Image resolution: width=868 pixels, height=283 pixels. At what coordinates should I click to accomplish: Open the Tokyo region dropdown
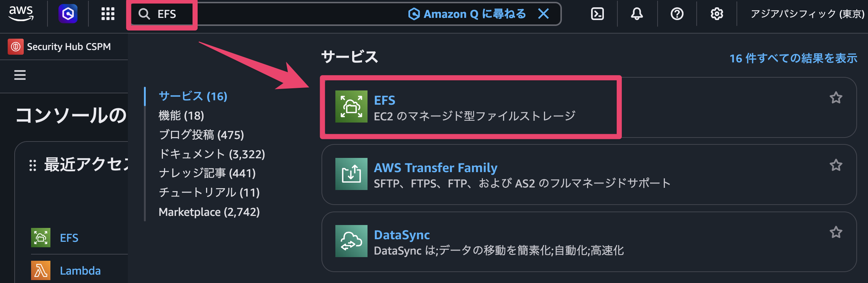coord(807,14)
